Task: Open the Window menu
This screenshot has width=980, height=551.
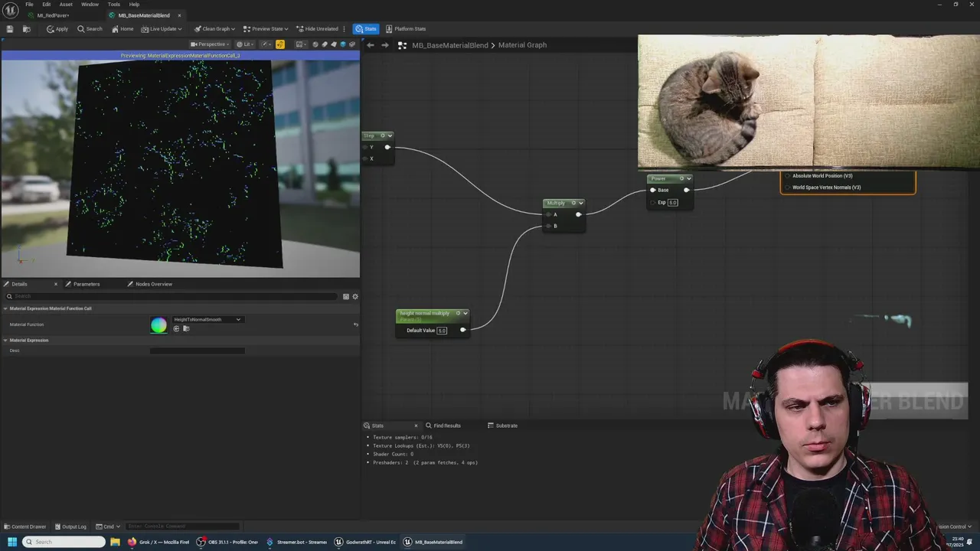Action: pos(90,5)
